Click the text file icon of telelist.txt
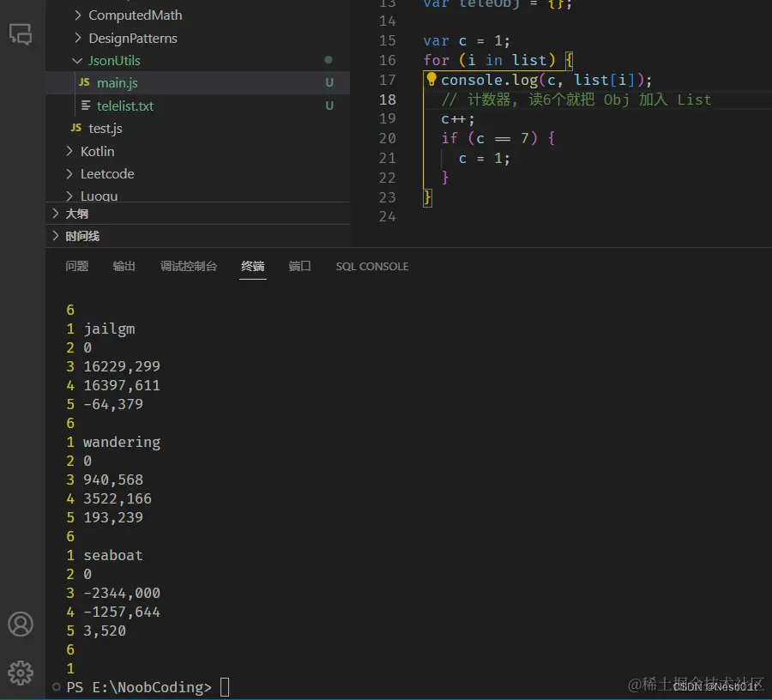Screen dimensions: 772x700 click(x=86, y=106)
